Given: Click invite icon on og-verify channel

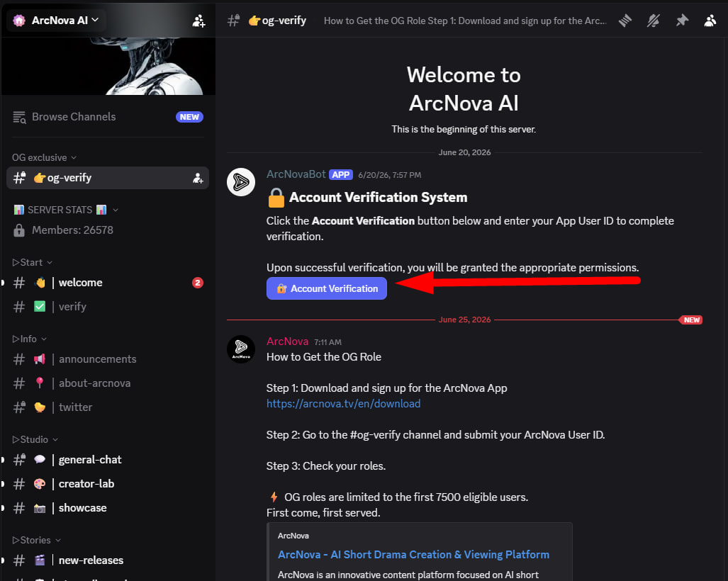Looking at the screenshot, I should pos(198,179).
